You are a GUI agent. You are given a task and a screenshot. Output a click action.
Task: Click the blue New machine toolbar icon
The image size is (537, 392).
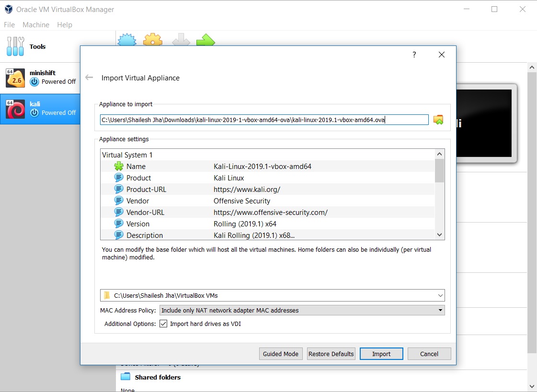(x=127, y=40)
